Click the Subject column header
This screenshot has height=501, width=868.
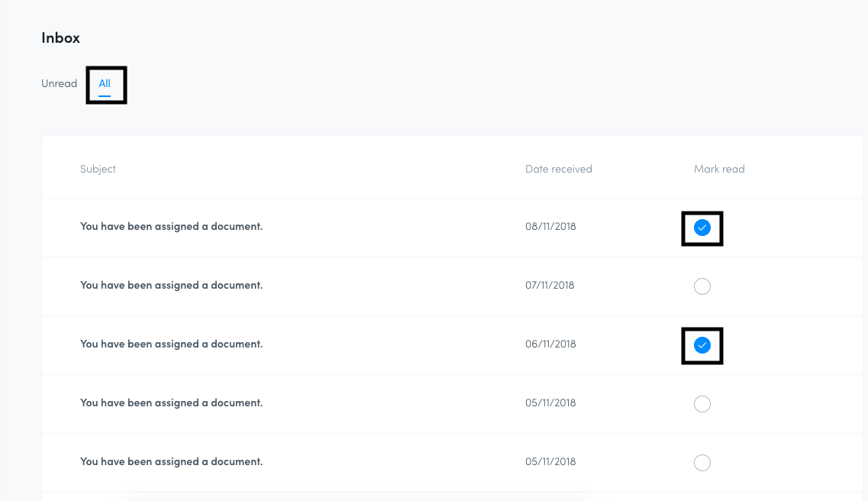(x=98, y=169)
